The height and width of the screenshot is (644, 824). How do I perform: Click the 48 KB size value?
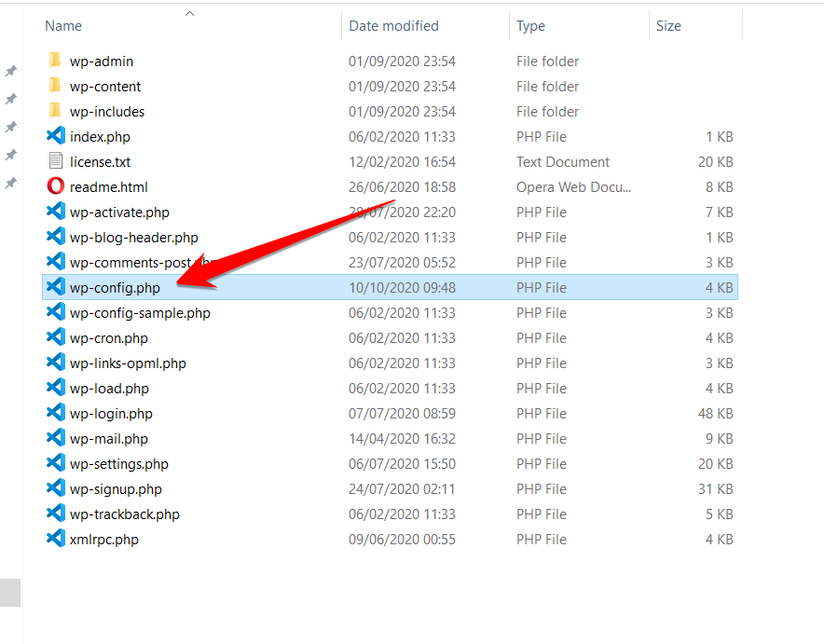pos(715,414)
